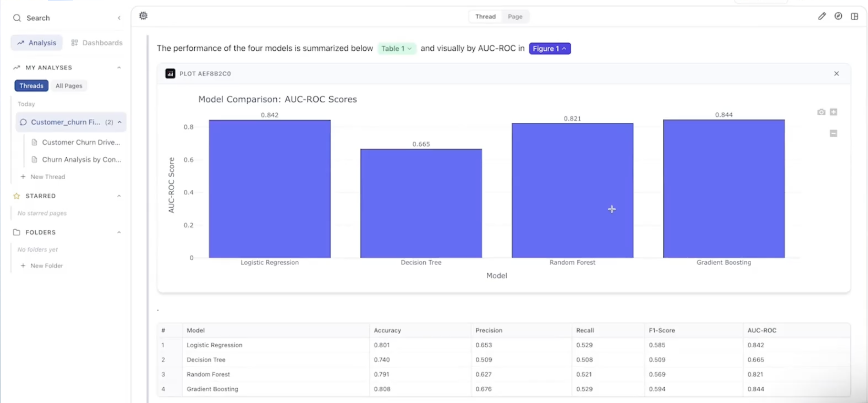The height and width of the screenshot is (403, 868).
Task: Select the edit pencil icon in top toolbar
Action: pos(822,16)
